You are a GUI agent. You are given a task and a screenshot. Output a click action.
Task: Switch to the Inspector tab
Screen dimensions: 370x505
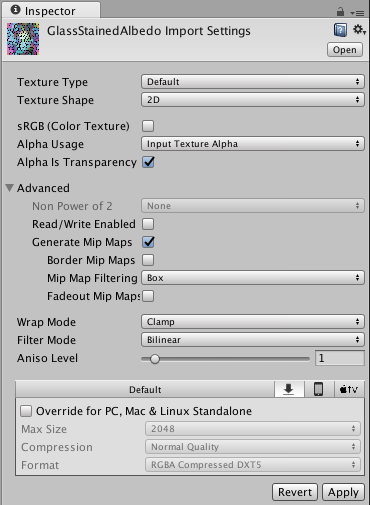click(x=51, y=11)
